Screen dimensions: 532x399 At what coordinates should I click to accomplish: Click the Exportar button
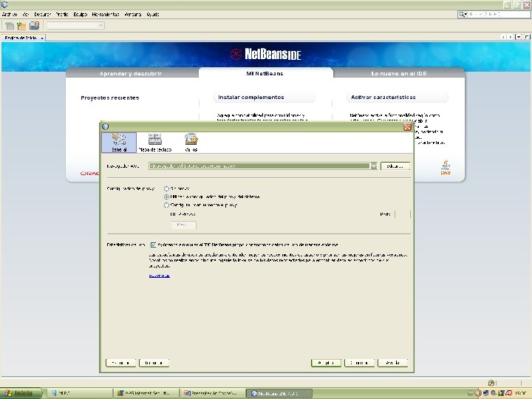pyautogui.click(x=120, y=363)
